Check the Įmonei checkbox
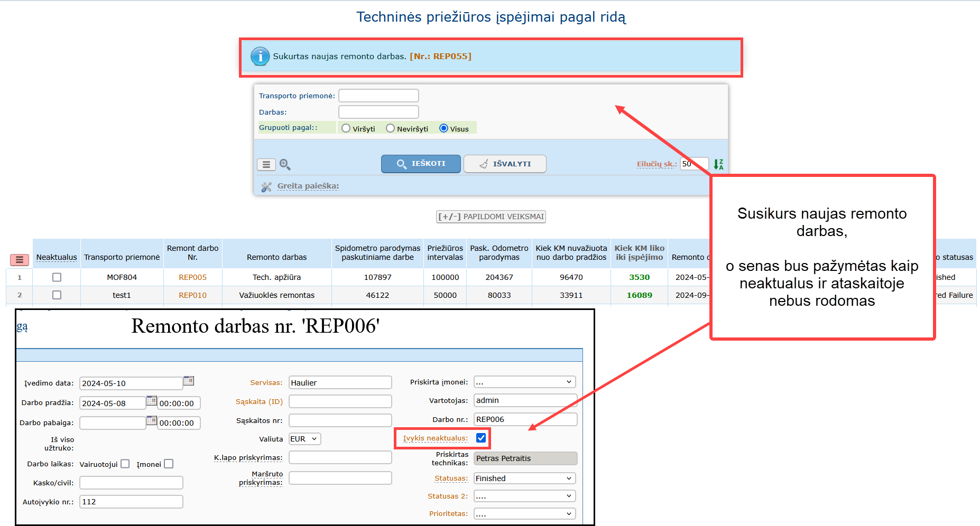Image resolution: width=980 pixels, height=526 pixels. coord(169,464)
